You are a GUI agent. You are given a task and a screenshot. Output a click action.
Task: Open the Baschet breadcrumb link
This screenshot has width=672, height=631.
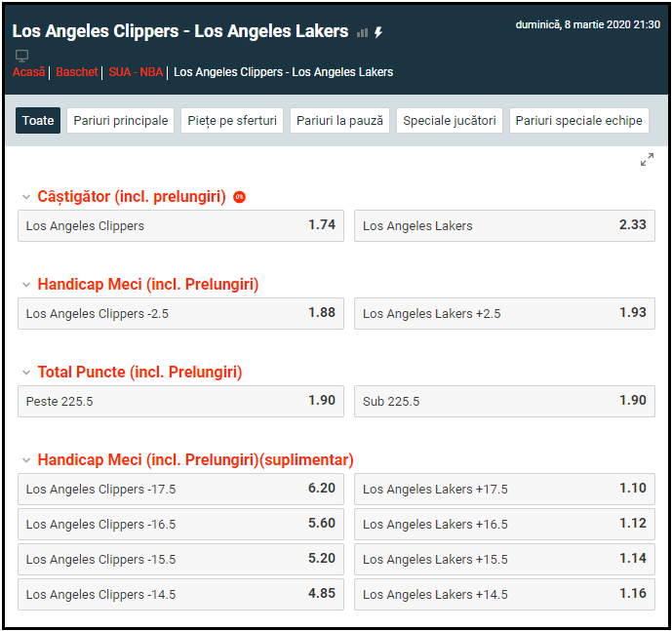click(x=77, y=72)
